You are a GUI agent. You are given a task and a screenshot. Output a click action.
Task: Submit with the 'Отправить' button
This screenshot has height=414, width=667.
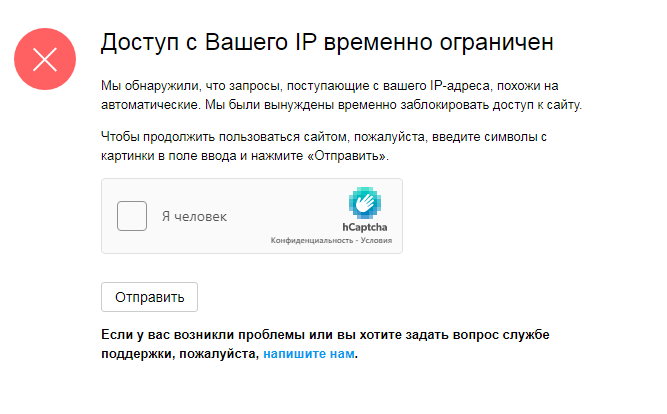pyautogui.click(x=149, y=297)
